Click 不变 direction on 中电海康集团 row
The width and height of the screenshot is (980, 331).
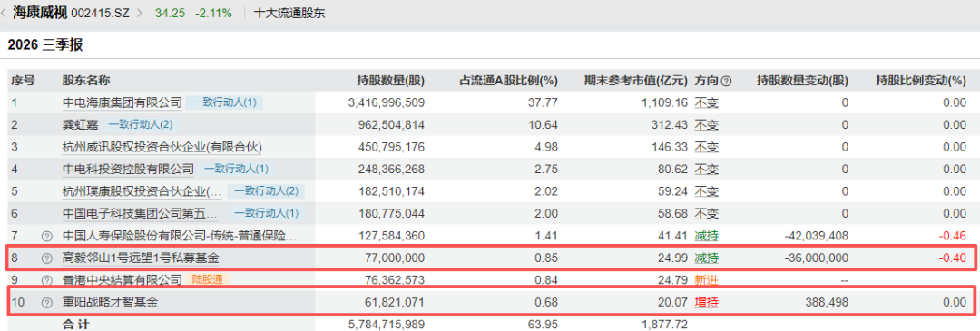tap(707, 102)
